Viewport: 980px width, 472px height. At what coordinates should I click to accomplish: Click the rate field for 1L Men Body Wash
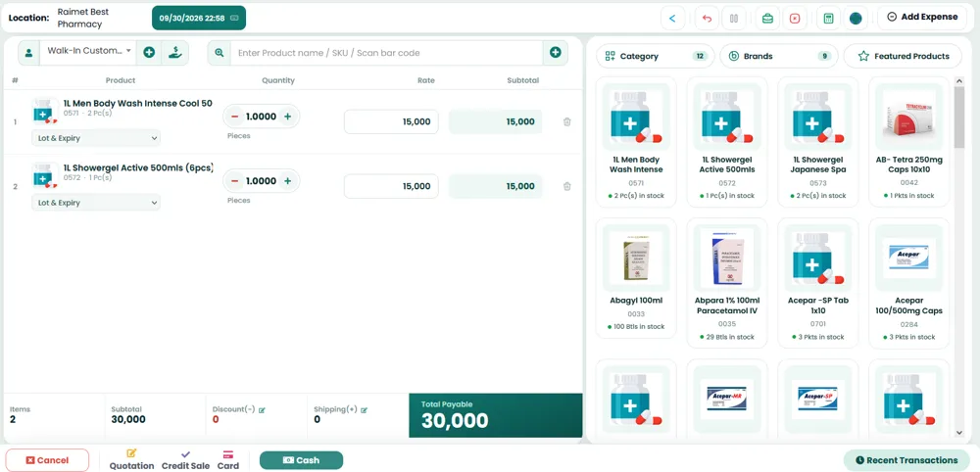[x=391, y=121]
